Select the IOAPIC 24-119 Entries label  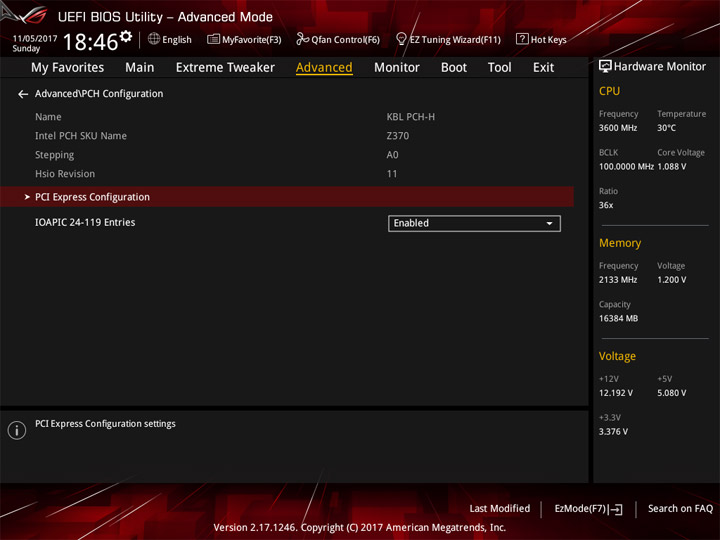pos(85,222)
